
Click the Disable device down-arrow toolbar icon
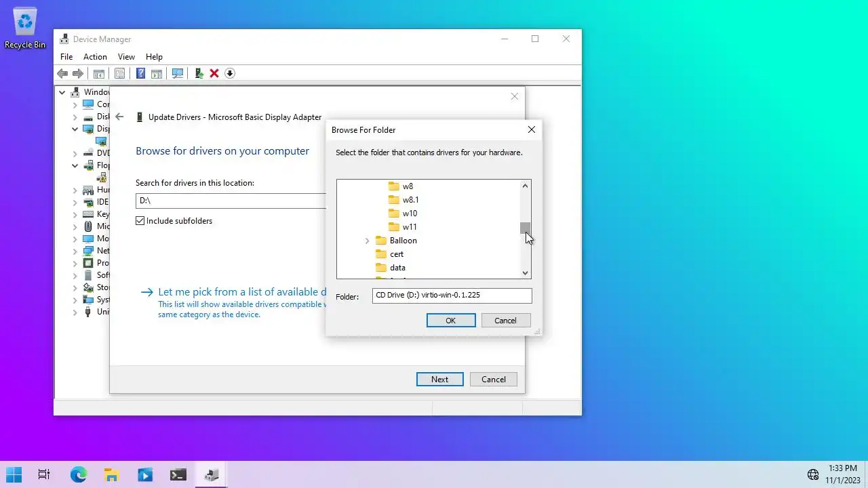click(230, 73)
